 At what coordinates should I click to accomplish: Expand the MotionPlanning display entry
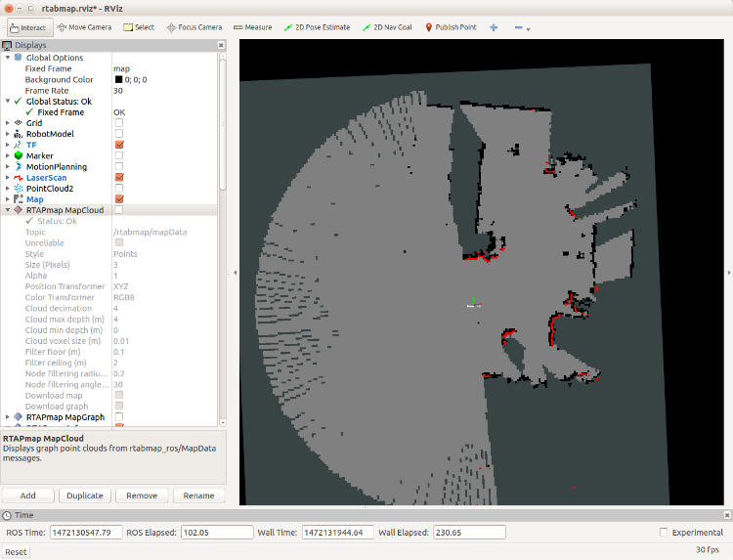click(8, 166)
